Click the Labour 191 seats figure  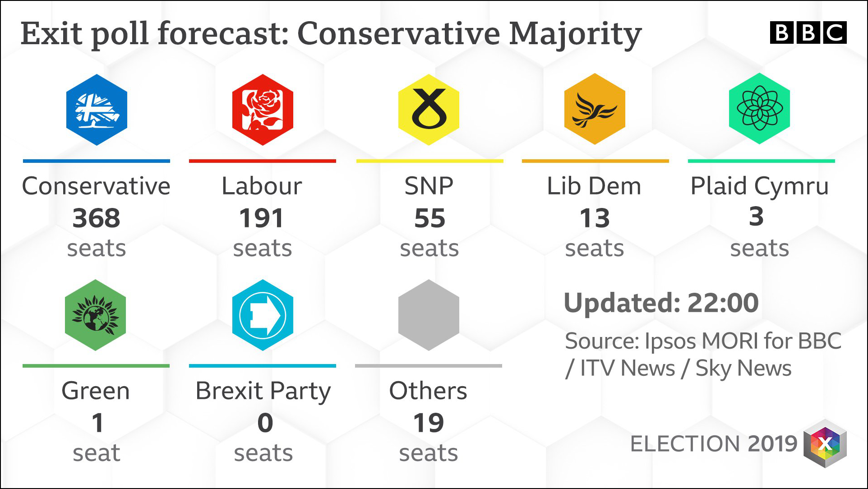click(262, 218)
